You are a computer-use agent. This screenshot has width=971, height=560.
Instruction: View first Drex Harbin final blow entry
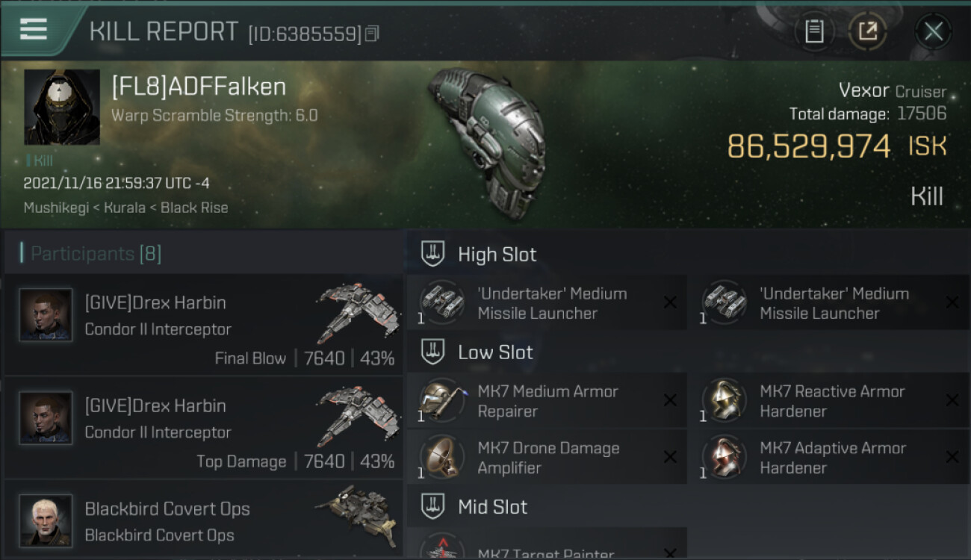(x=203, y=325)
